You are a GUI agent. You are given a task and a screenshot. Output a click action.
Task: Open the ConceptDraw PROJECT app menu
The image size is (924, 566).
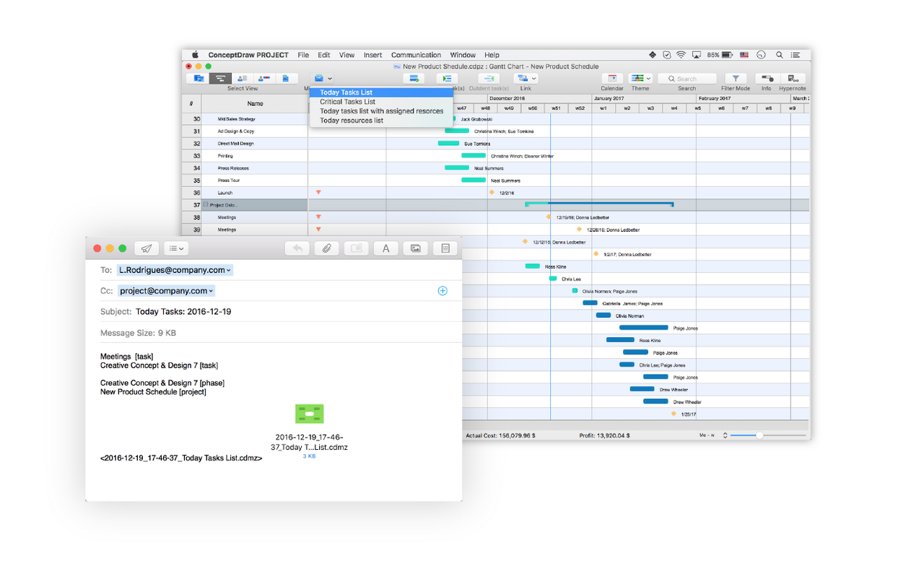[248, 55]
